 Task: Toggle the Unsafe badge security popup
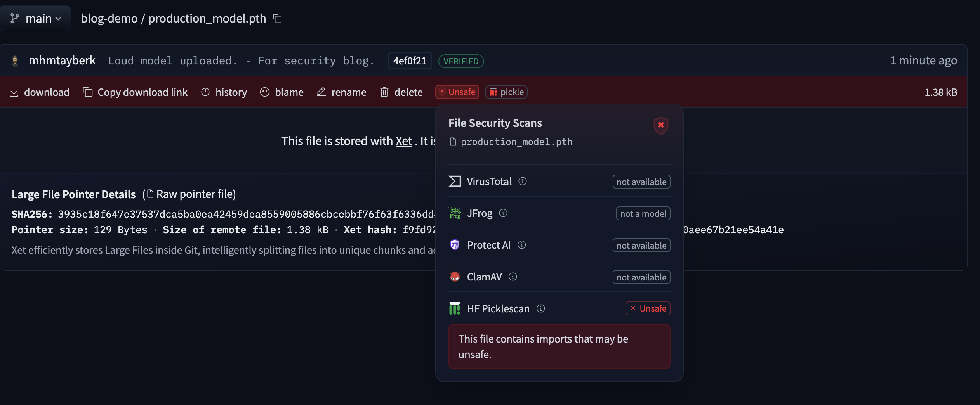[457, 92]
